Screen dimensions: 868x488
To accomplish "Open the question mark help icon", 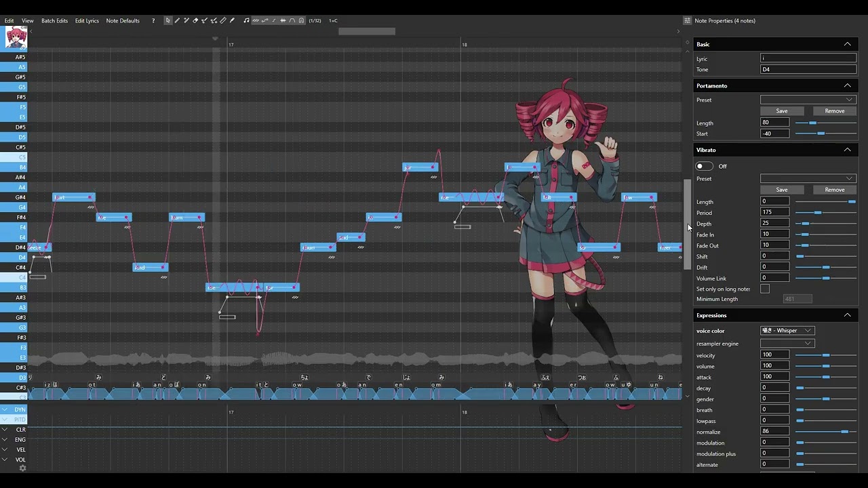I will click(x=153, y=20).
